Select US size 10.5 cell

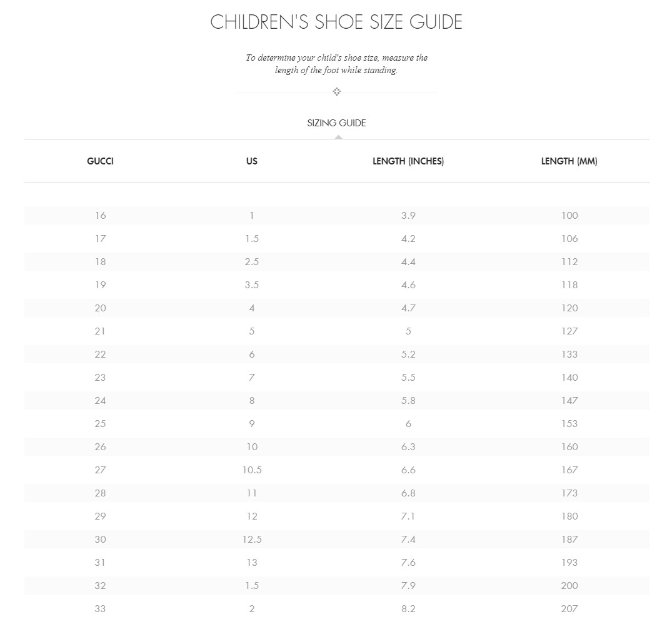251,470
